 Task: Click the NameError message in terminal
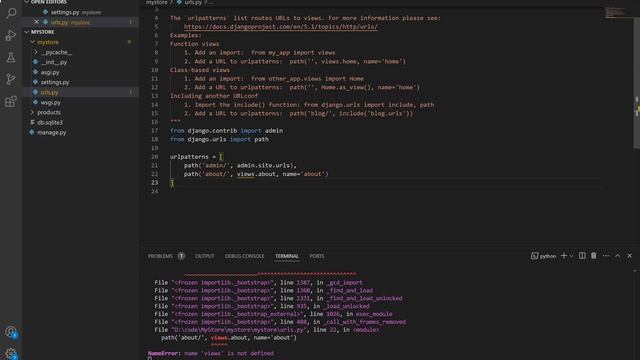point(211,353)
